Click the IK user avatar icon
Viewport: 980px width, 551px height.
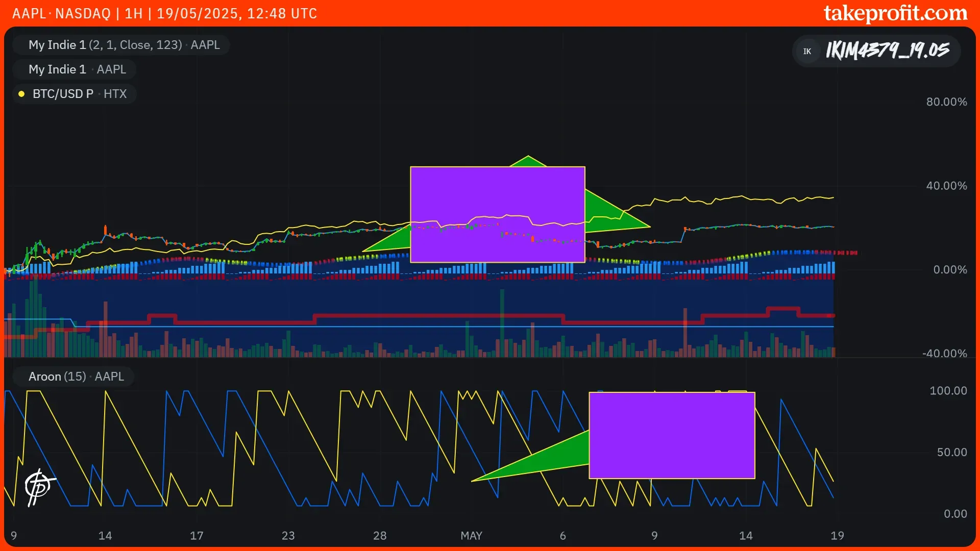tap(807, 51)
